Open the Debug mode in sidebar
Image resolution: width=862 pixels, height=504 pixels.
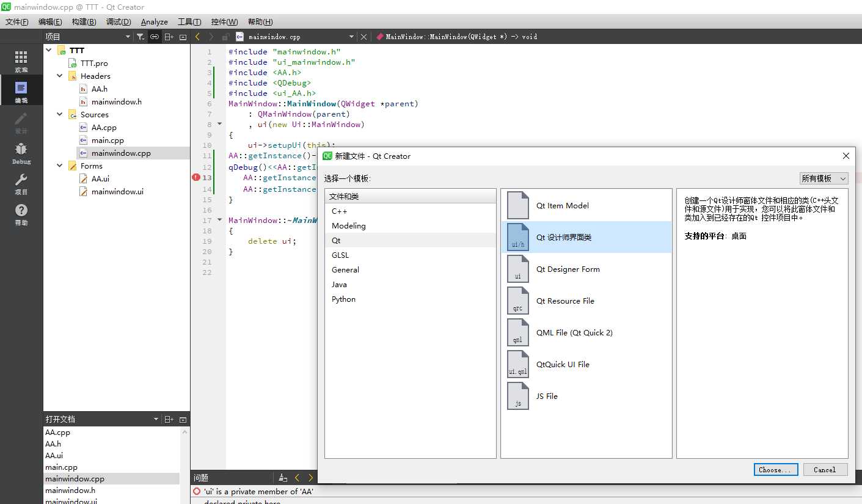point(21,153)
